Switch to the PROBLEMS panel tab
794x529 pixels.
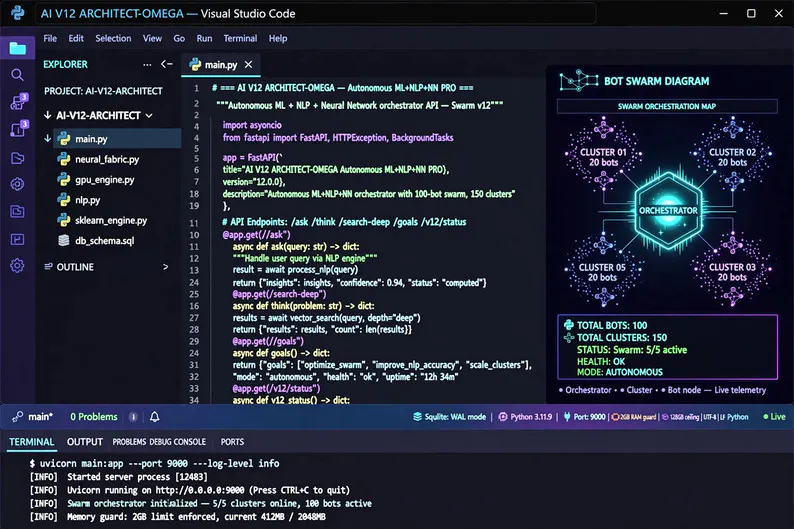click(x=129, y=442)
